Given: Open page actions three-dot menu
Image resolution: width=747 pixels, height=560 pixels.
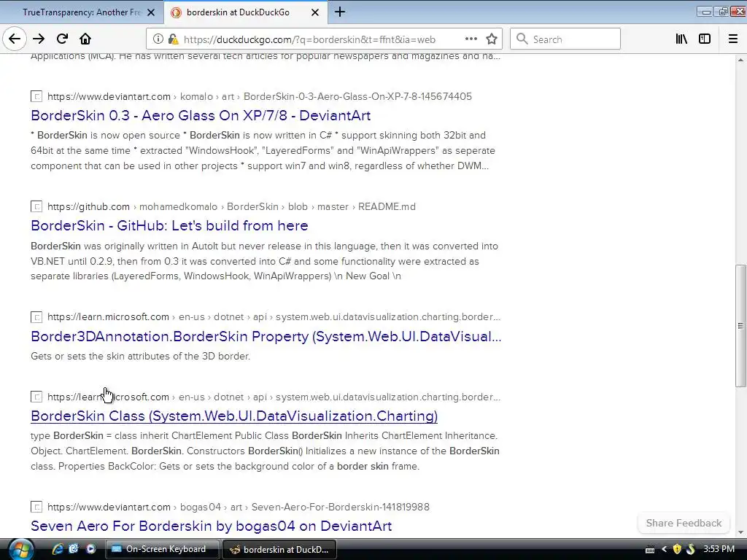Looking at the screenshot, I should (x=471, y=39).
